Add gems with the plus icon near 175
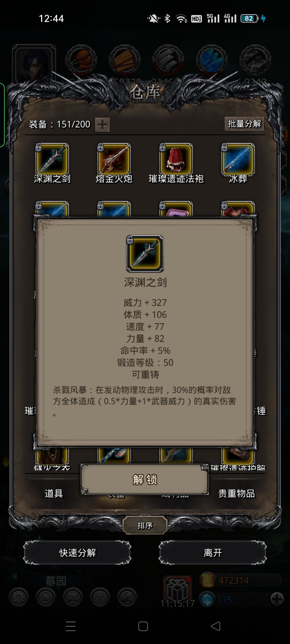The width and height of the screenshot is (290, 644). (x=277, y=598)
